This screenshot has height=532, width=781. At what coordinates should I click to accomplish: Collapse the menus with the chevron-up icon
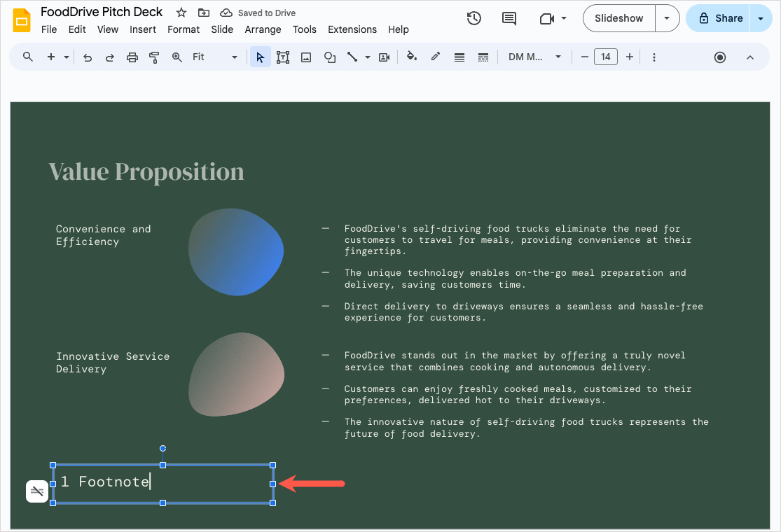click(750, 57)
